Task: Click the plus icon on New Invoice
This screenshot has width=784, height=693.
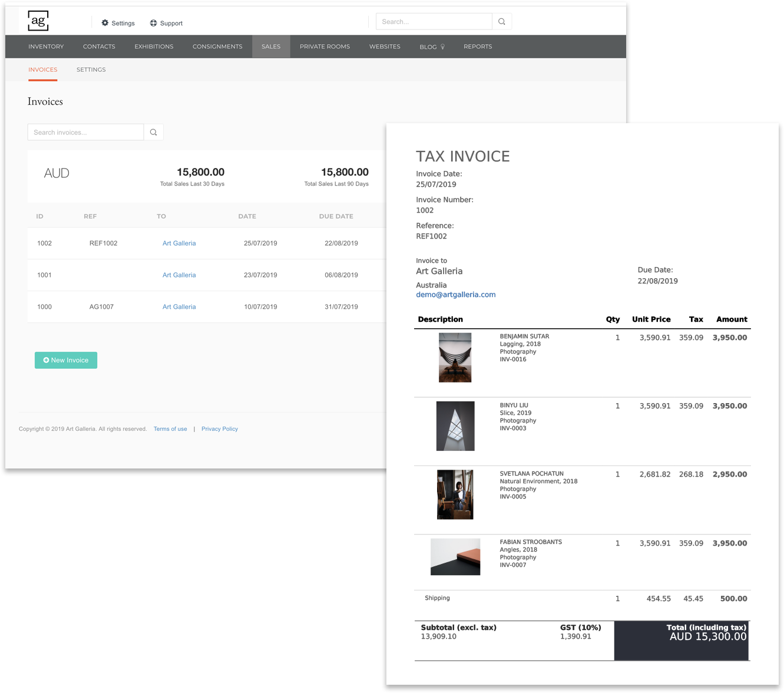Action: pos(47,360)
